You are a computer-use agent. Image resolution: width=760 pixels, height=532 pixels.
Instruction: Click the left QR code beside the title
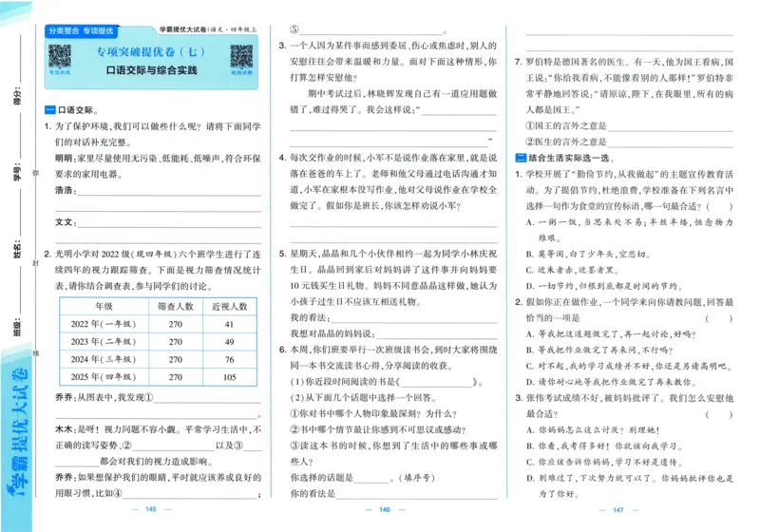[60, 56]
